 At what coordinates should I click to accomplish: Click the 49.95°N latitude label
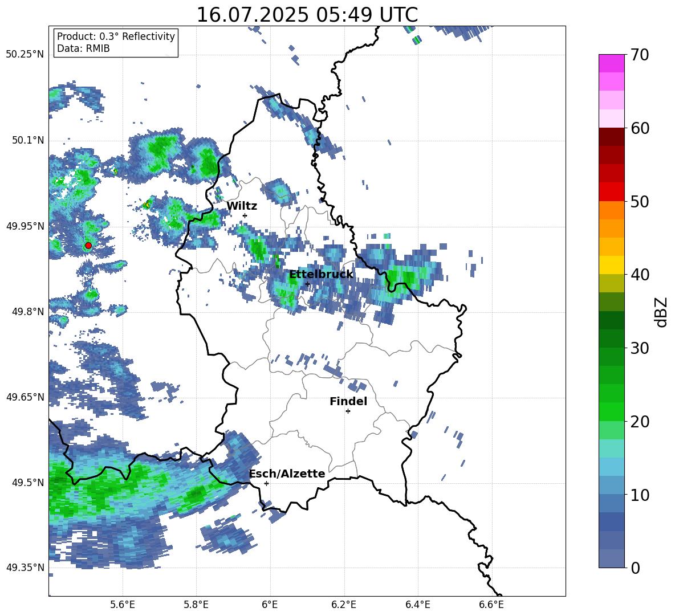pos(25,226)
